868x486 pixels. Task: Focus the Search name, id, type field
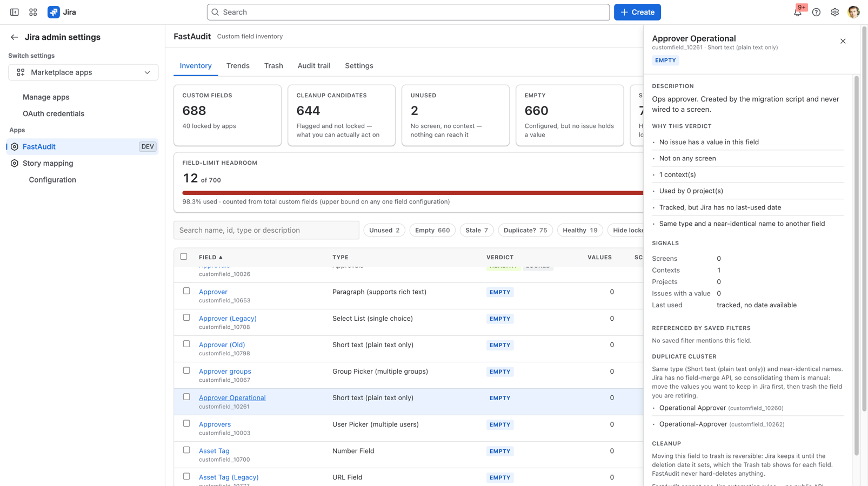266,230
